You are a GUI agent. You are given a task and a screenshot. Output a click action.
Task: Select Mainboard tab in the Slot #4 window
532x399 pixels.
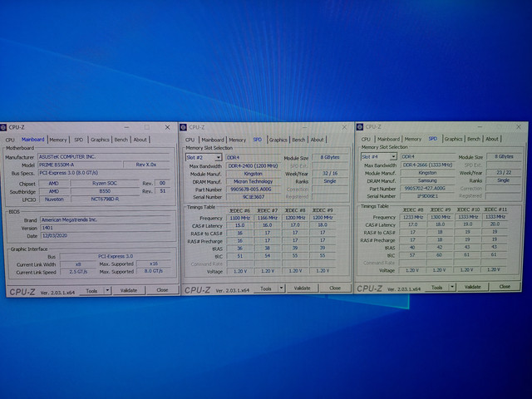pos(388,139)
